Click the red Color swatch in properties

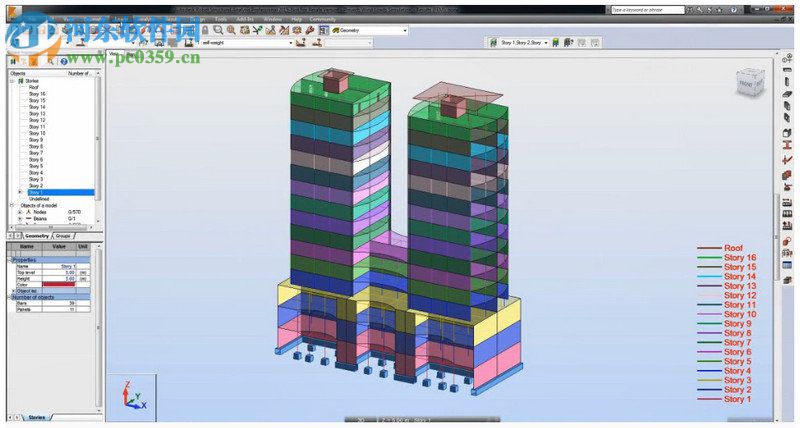[x=59, y=285]
